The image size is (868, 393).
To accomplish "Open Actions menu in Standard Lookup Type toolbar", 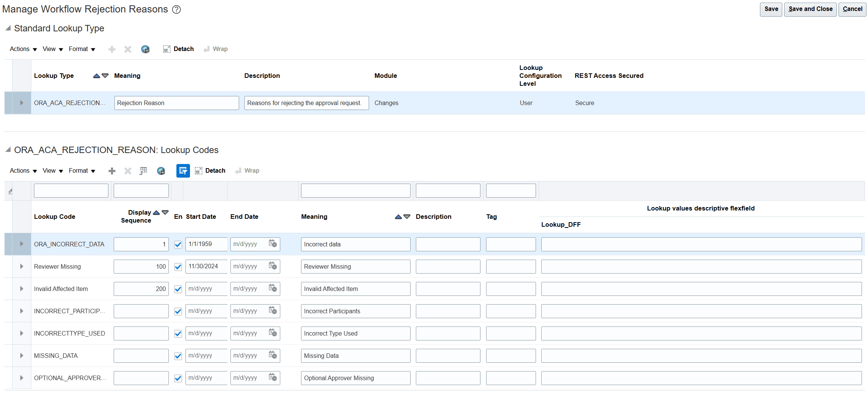I will [x=23, y=49].
